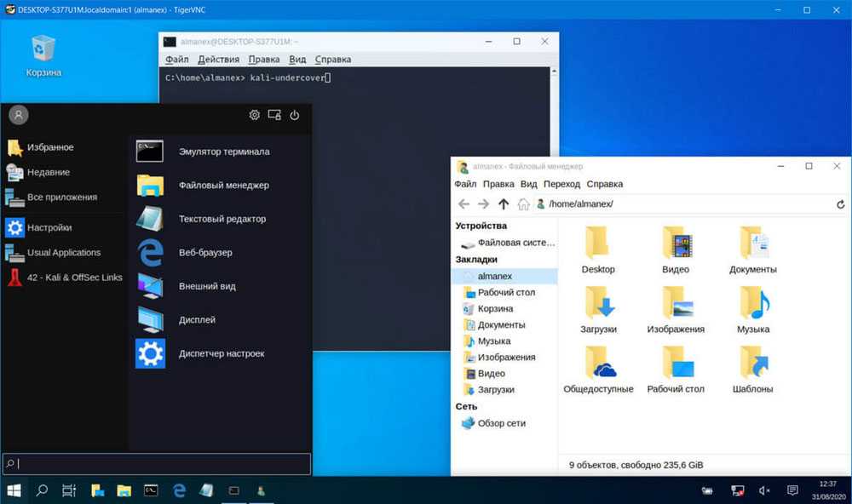Go to parent folder with up arrow
This screenshot has height=504, width=852.
point(504,204)
